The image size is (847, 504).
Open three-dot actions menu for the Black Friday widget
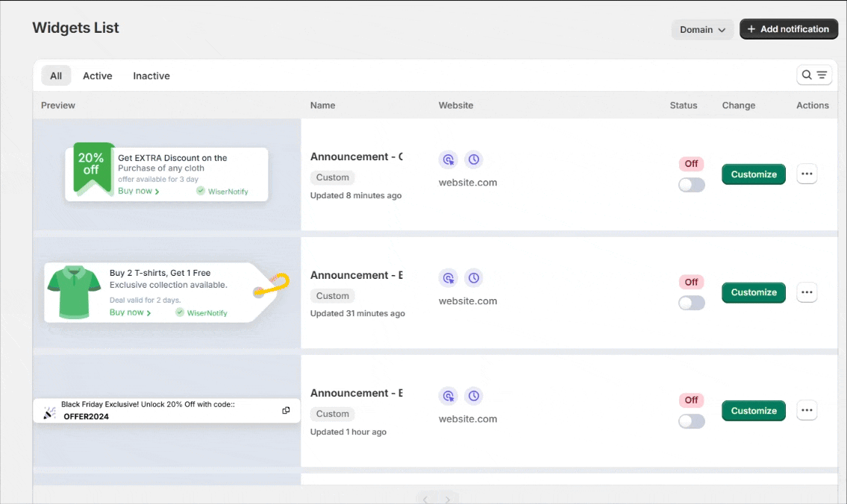click(806, 411)
